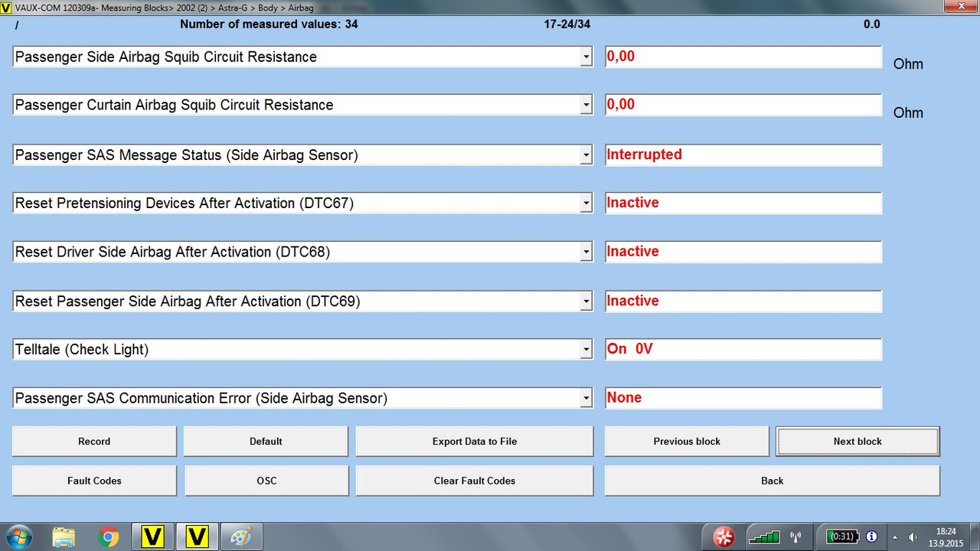Click the VAUX-COM icon in the title bar
The width and height of the screenshot is (980, 551).
click(6, 7)
